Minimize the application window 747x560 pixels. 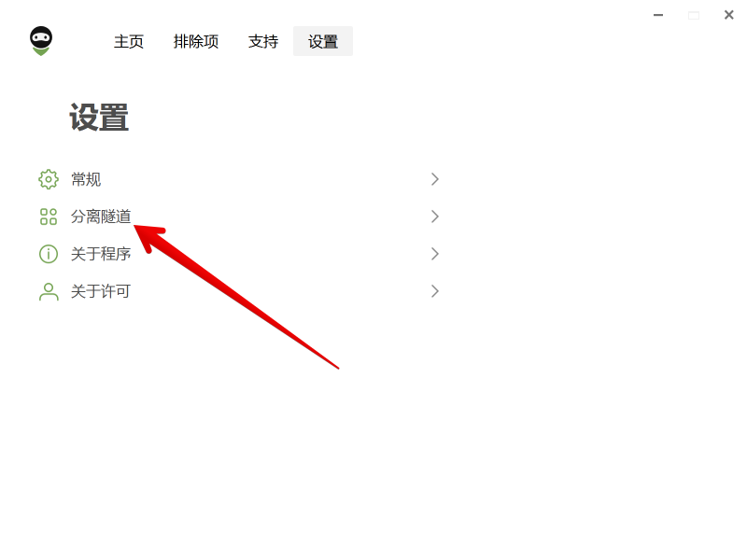658,15
